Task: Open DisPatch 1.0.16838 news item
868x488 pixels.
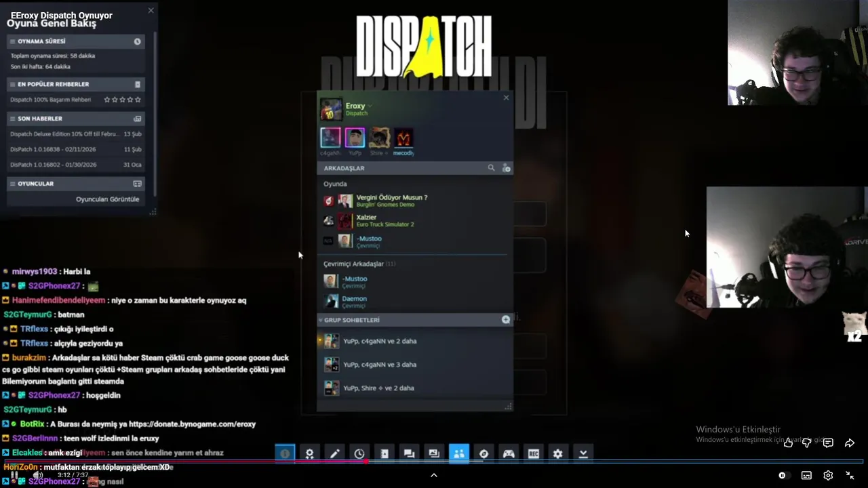Action: point(53,149)
